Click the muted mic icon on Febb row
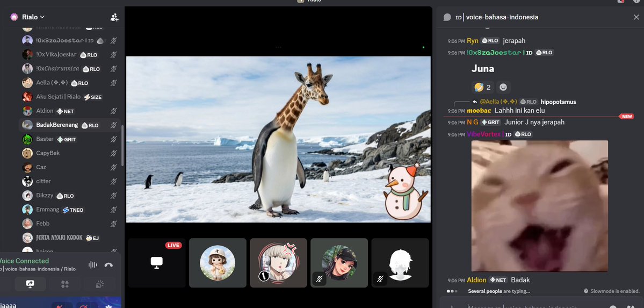The height and width of the screenshot is (308, 644). pyautogui.click(x=114, y=224)
